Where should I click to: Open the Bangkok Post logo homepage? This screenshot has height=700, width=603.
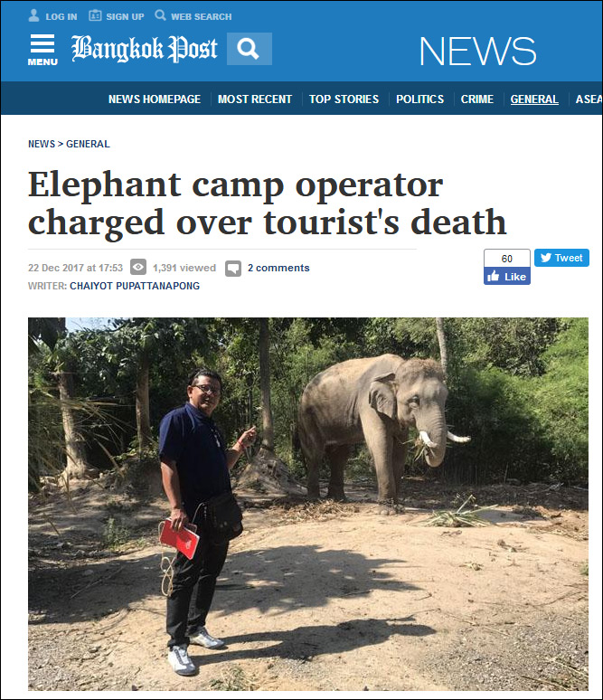(x=144, y=49)
